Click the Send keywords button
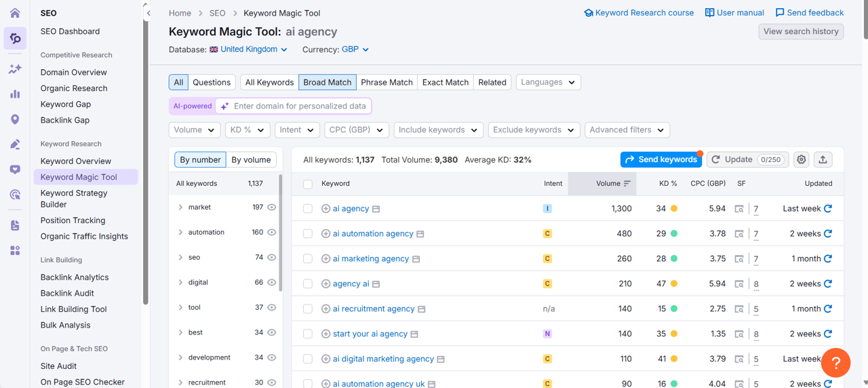Viewport: 868px width, 388px height. click(x=660, y=159)
